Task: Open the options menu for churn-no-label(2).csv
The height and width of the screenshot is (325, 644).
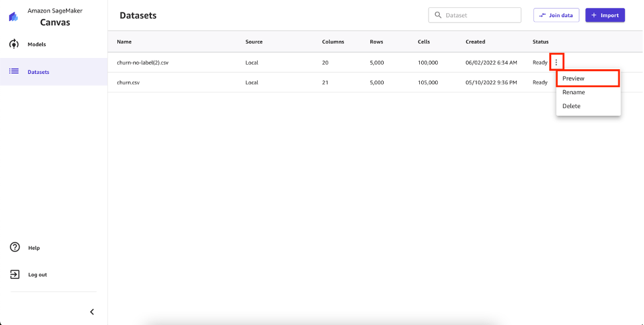Action: click(x=556, y=63)
